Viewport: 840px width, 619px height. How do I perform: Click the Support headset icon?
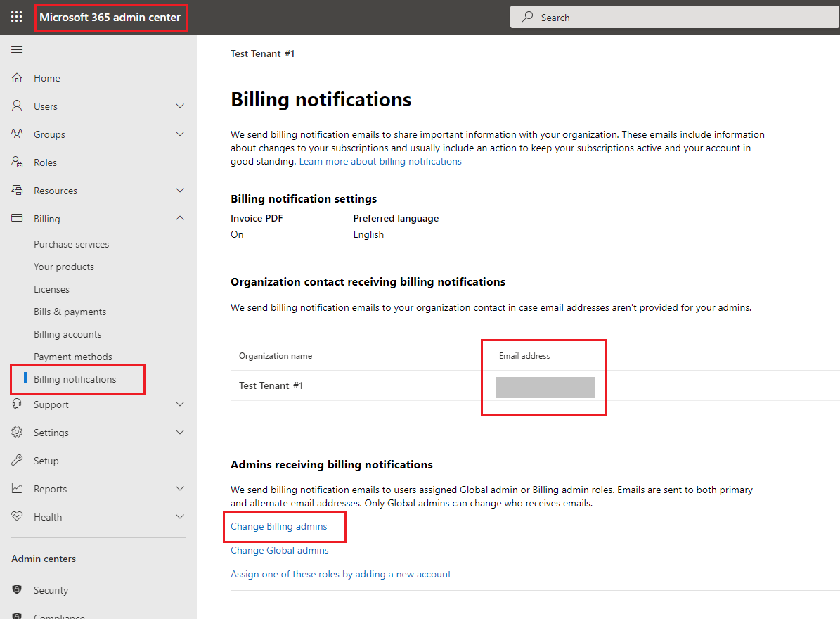point(17,404)
